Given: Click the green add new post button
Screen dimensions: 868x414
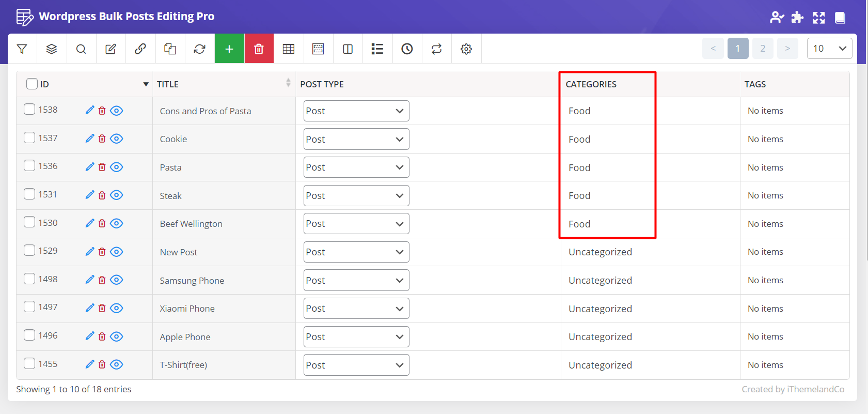Looking at the screenshot, I should (x=229, y=49).
